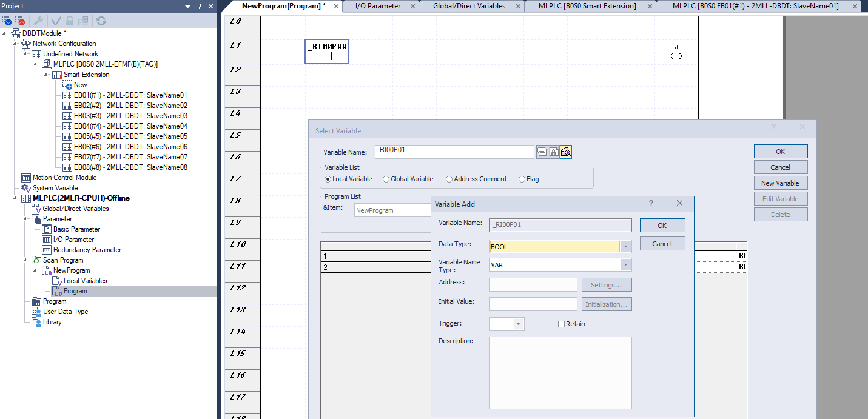Collapse the Undefined Network node
Image resolution: width=868 pixels, height=419 pixels.
[25, 54]
